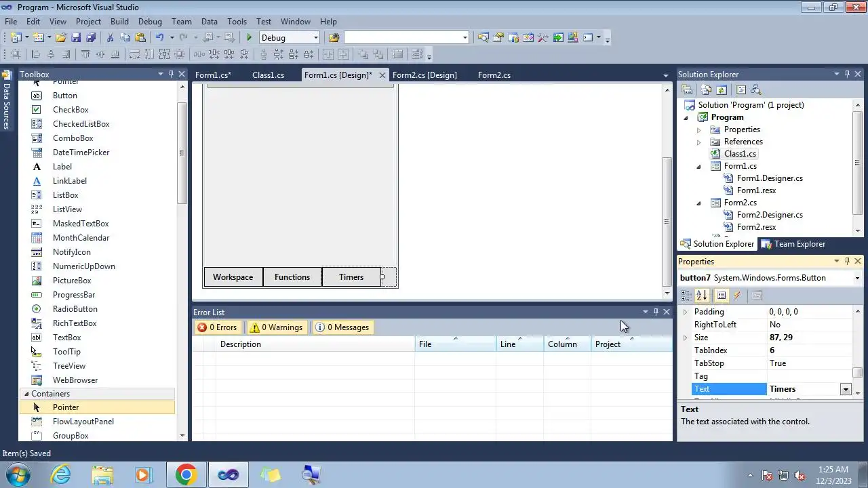Click the Paste clipboard icon
This screenshot has width=868, height=488.
(x=140, y=37)
